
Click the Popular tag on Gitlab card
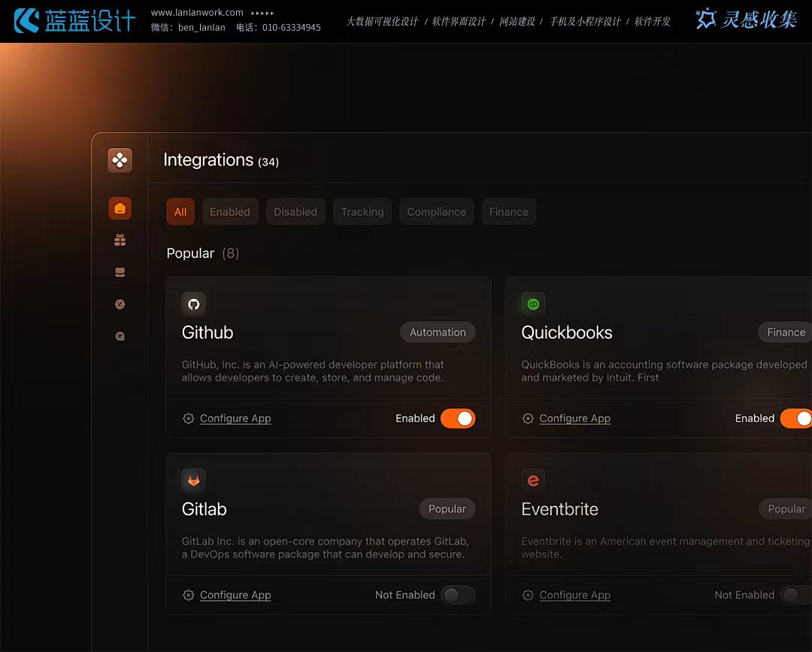pos(447,509)
